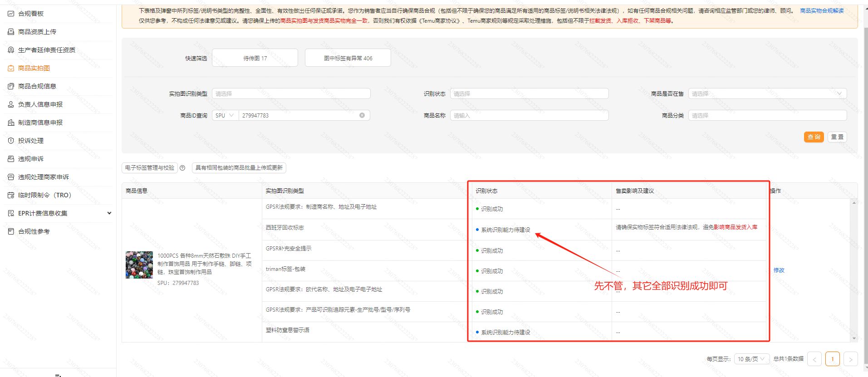This screenshot has width=868, height=377.
Task: Click the 投诉处理 alert icon
Action: (x=11, y=141)
